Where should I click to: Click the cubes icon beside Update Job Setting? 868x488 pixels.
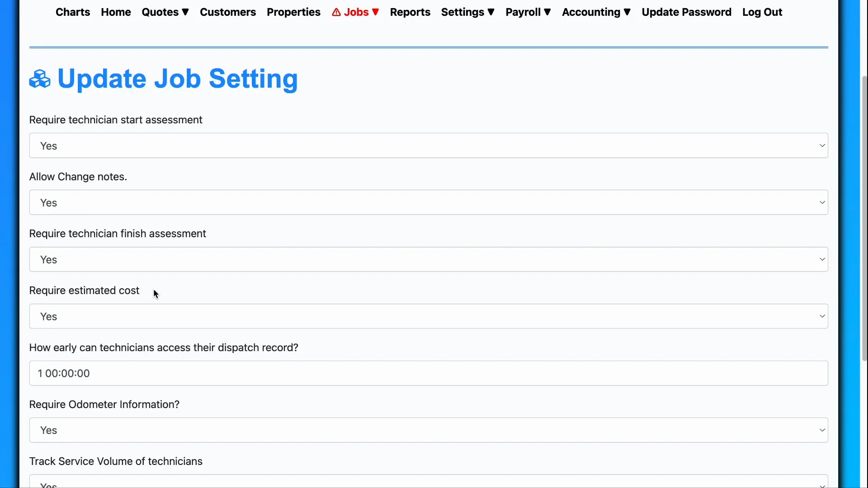click(40, 79)
